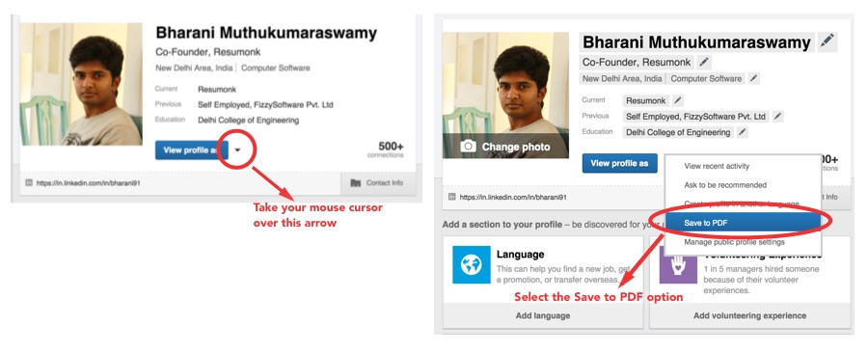
Task: Click the purple volunteering hand icon
Action: tap(678, 264)
